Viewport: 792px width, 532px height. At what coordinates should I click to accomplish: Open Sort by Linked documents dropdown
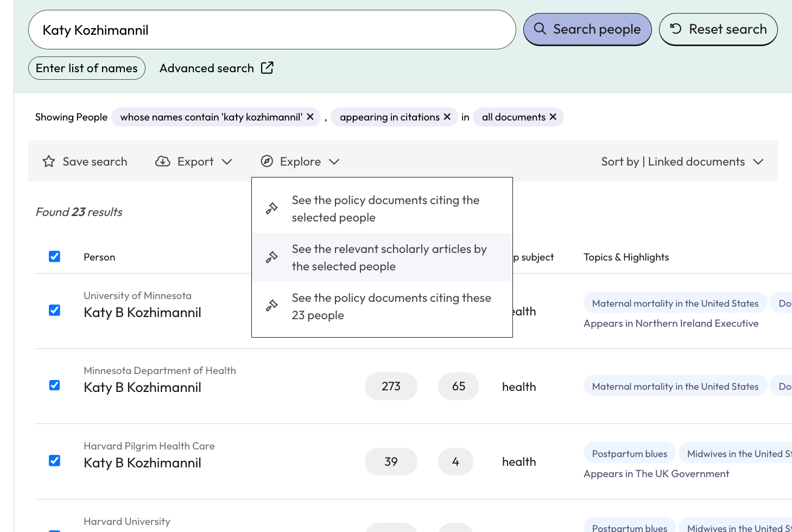click(682, 161)
